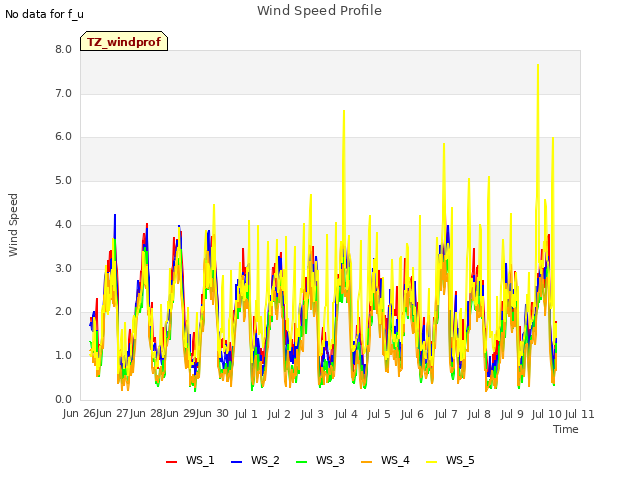
Task: Click the Jun 30 x-axis date label
Action: (212, 413)
